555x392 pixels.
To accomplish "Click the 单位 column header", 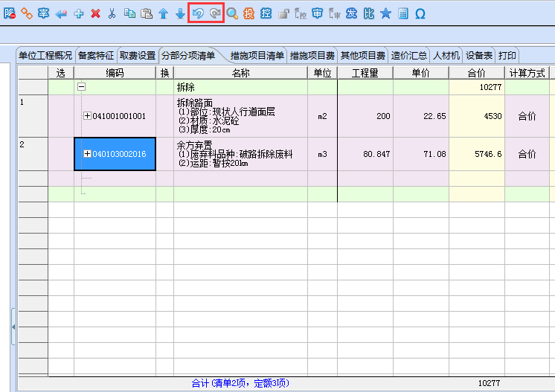I will click(x=322, y=73).
